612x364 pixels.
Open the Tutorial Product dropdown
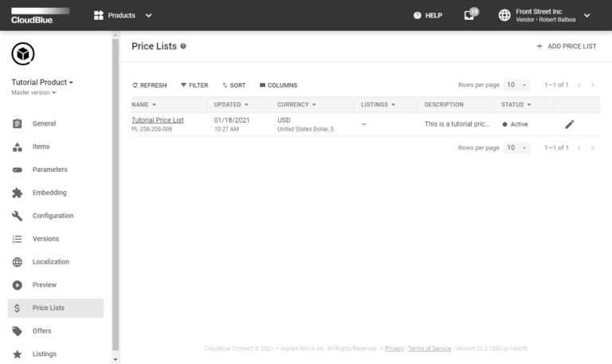pyautogui.click(x=42, y=82)
